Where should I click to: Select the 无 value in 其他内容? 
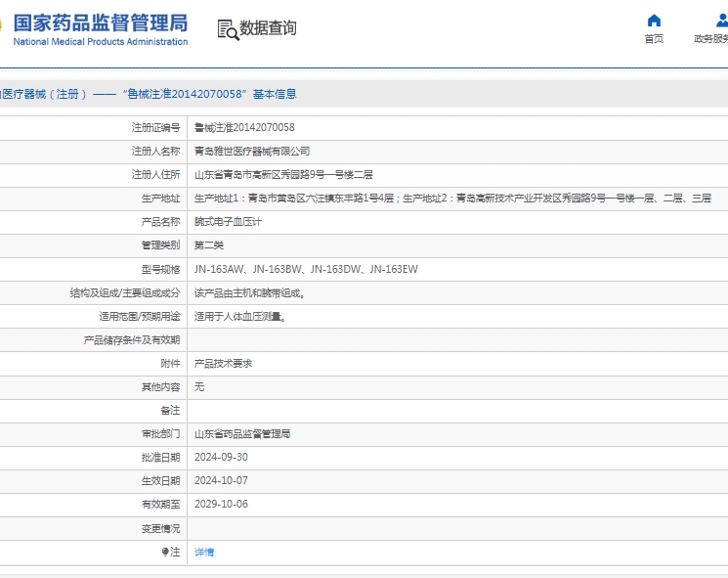[x=199, y=386]
